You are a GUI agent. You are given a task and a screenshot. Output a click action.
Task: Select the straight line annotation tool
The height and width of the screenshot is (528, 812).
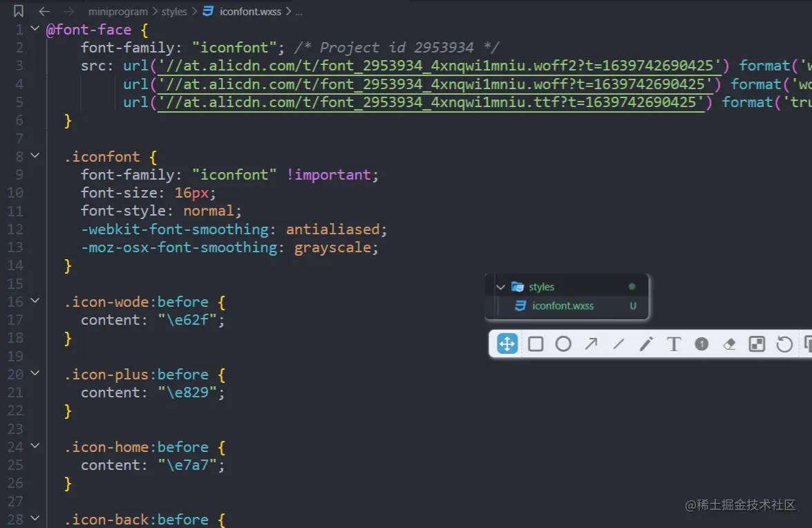pos(619,343)
